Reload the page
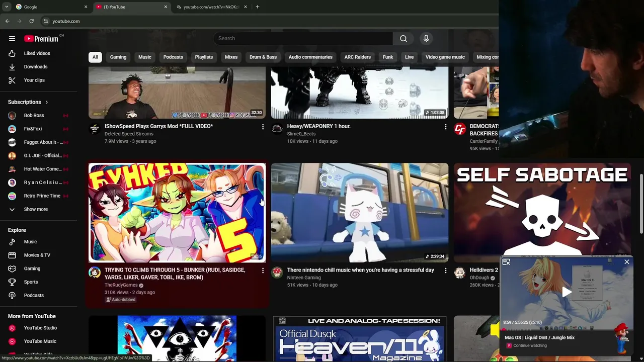Viewport: 644px width, 362px height. click(x=31, y=21)
